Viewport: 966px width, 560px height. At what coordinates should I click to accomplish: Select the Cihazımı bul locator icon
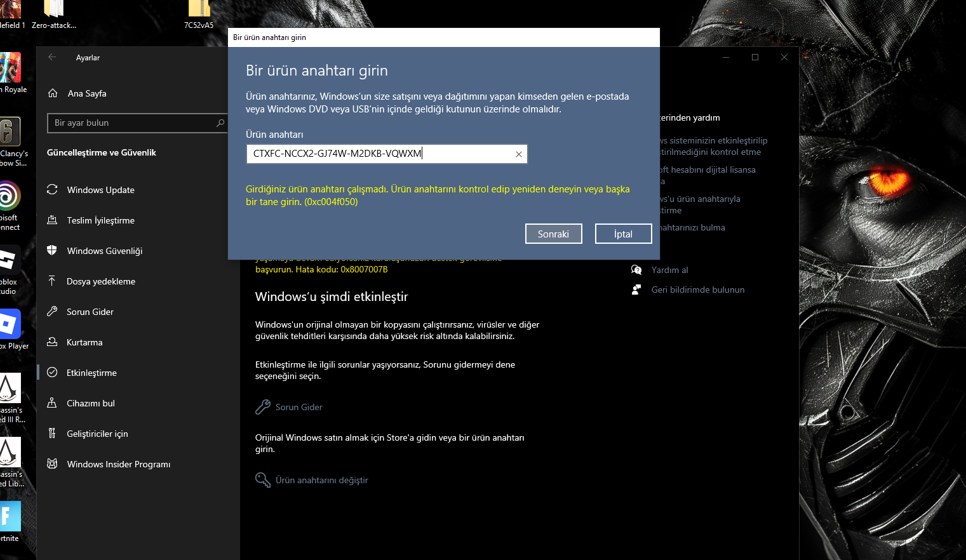click(x=52, y=403)
